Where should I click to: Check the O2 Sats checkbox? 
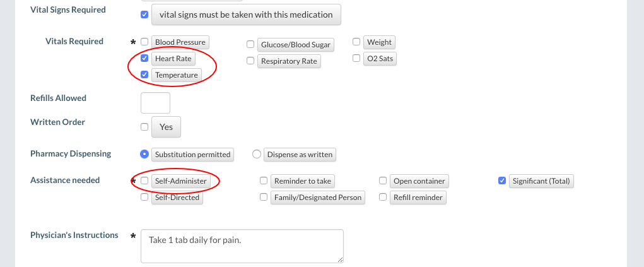pyautogui.click(x=356, y=59)
